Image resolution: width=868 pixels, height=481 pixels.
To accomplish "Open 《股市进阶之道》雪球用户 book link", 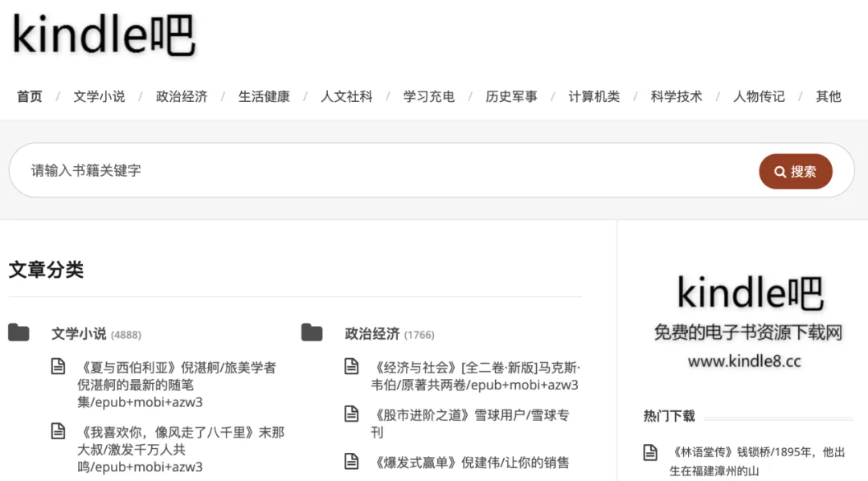I will click(470, 423).
